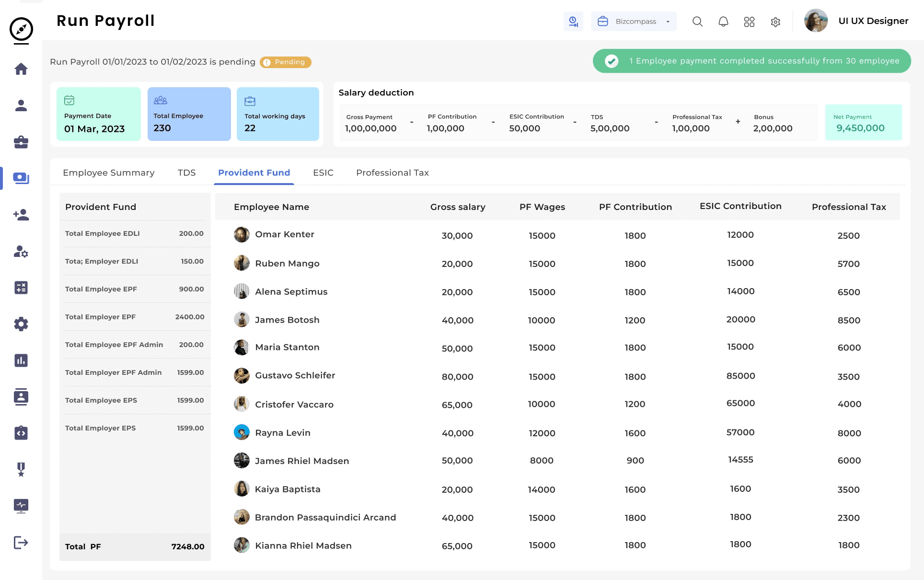Click the Net Payment card

coord(863,123)
